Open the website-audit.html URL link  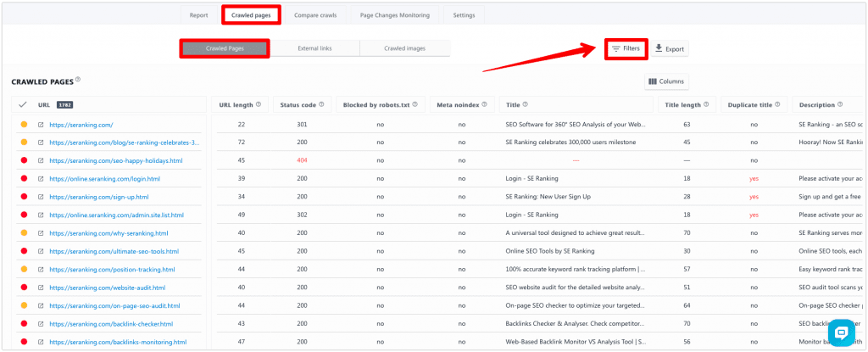coord(108,288)
